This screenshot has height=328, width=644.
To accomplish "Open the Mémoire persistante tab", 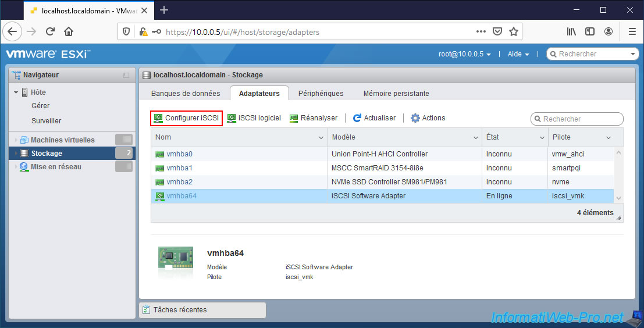I will (x=396, y=94).
